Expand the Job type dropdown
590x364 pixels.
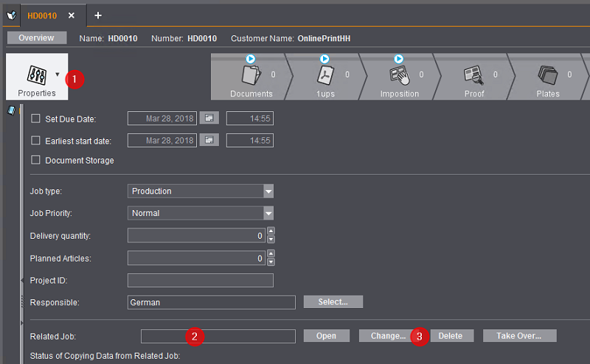tap(268, 191)
